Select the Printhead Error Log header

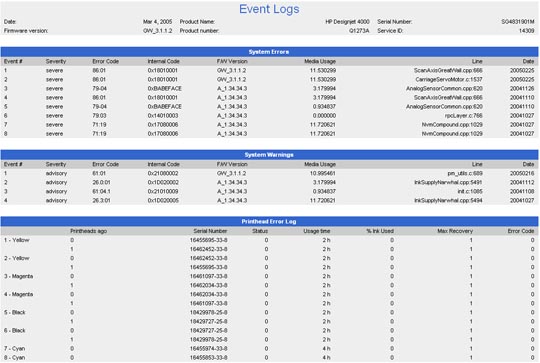pos(269,221)
